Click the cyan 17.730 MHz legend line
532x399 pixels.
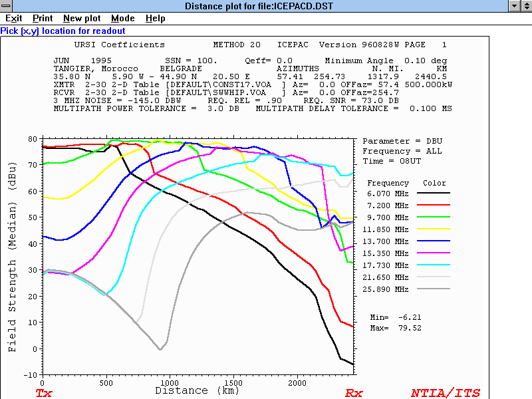(x=433, y=265)
